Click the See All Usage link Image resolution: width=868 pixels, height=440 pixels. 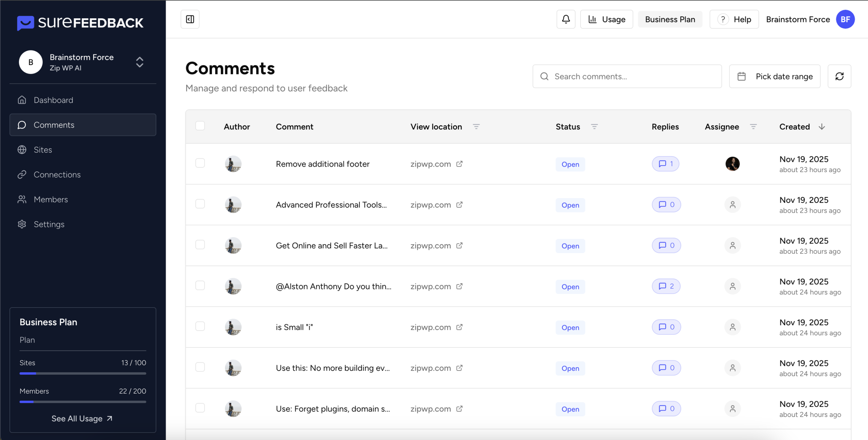pos(82,419)
